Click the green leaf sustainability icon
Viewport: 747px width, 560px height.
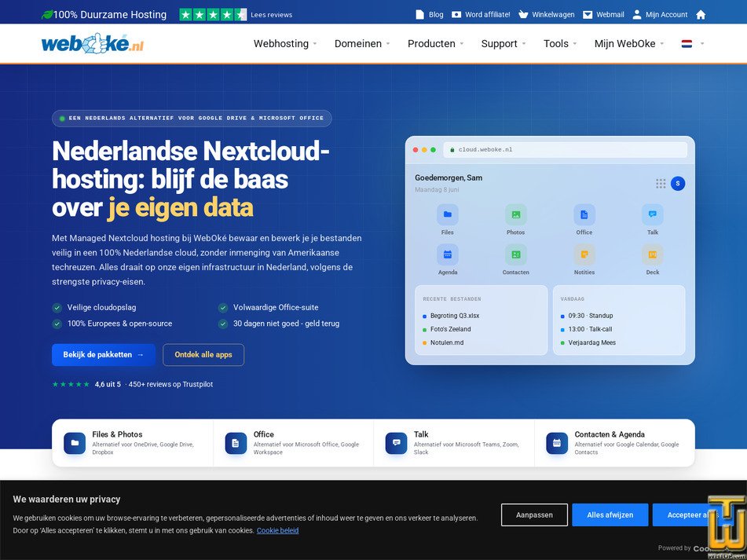[47, 15]
